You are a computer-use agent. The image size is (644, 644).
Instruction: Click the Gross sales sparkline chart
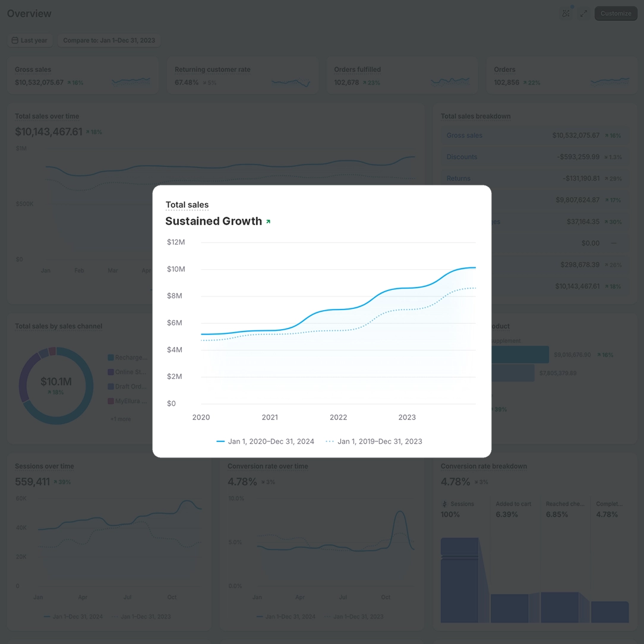(131, 80)
